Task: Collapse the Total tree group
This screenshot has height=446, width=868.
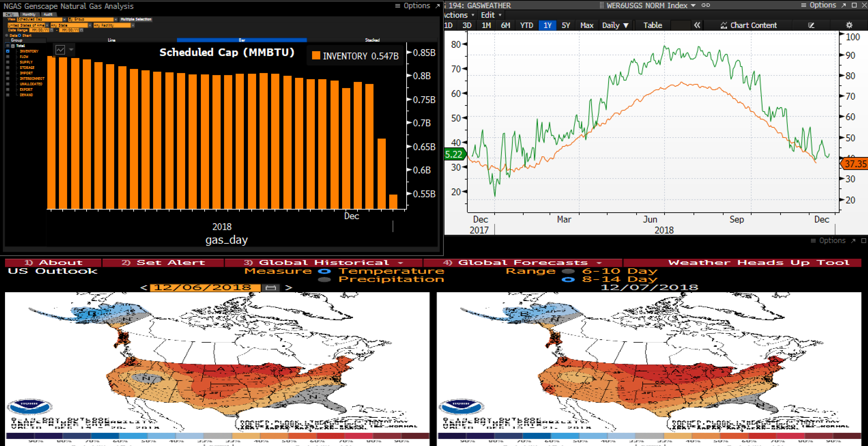Action: tap(13, 46)
